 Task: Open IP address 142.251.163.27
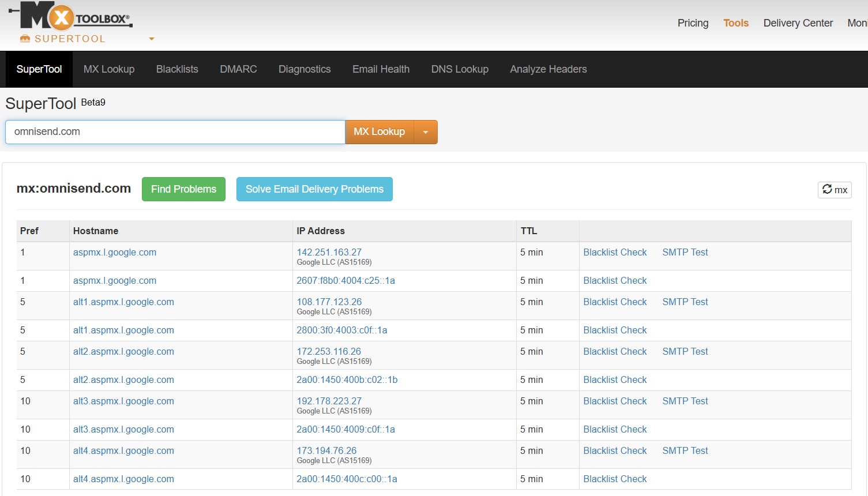coord(329,252)
